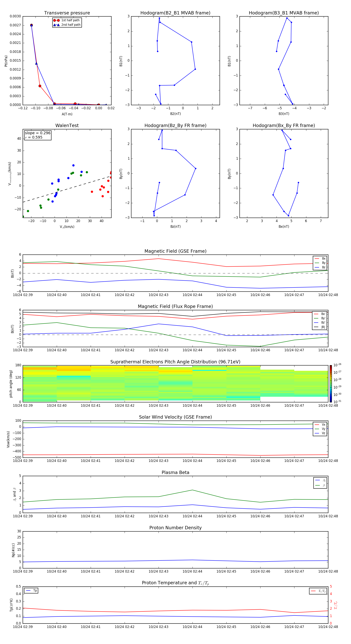Click the pitch angle distribution colorbar
This screenshot has height=644, width=351.
(331, 384)
